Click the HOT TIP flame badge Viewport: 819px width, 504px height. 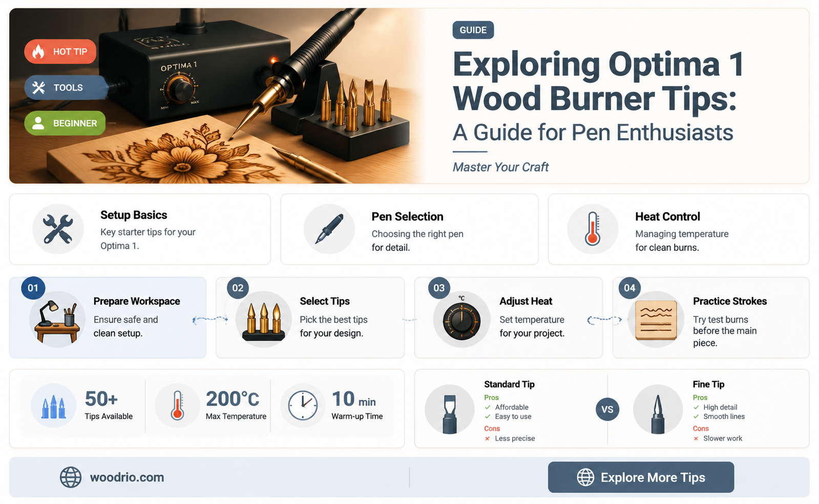[60, 52]
